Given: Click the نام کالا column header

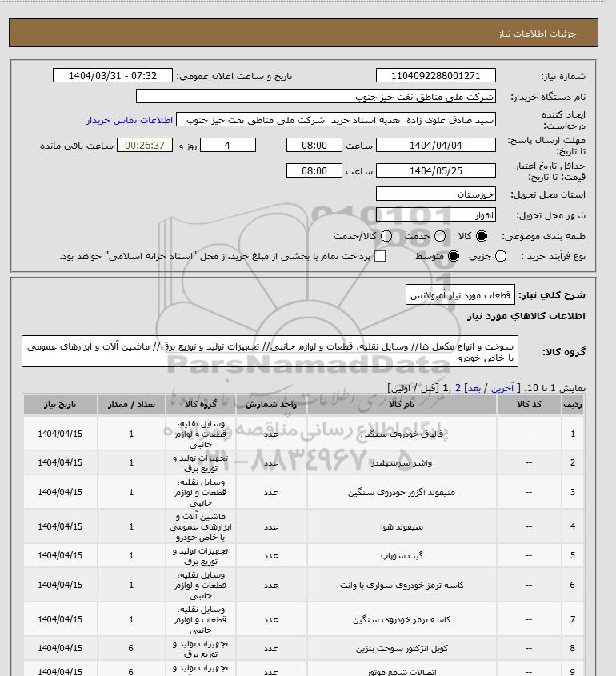Looking at the screenshot, I should pyautogui.click(x=402, y=404).
